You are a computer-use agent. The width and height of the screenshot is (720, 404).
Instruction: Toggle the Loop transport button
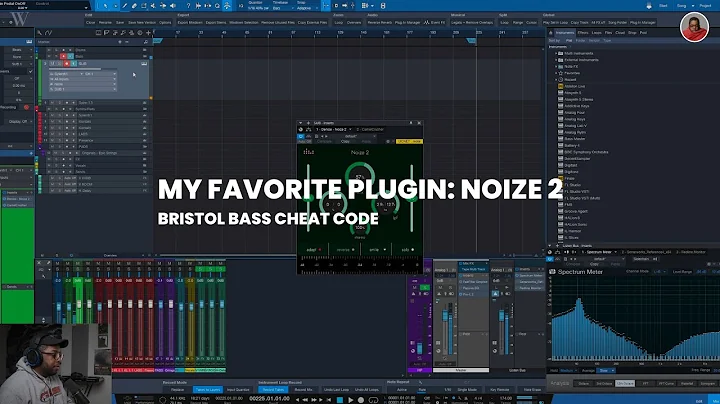373,399
